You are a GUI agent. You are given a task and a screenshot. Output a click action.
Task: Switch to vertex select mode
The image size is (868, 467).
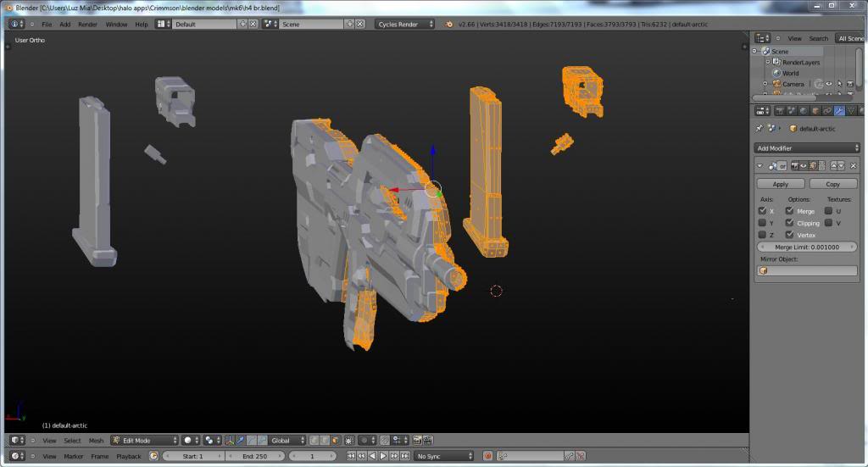314,441
